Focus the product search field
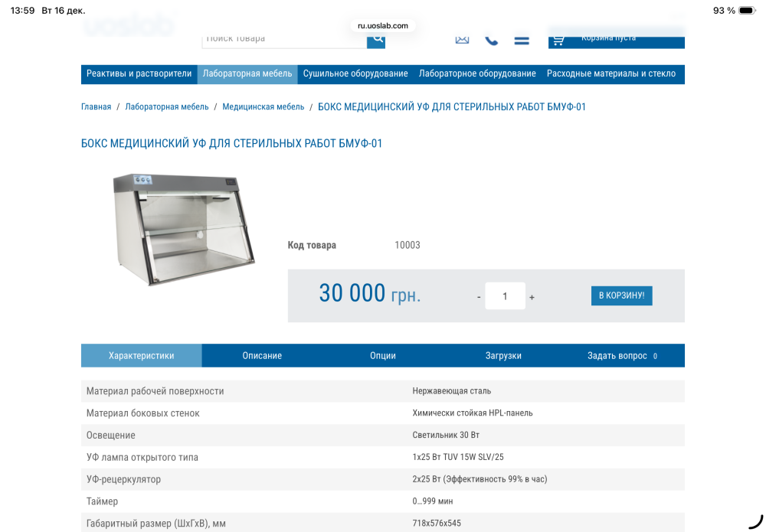The width and height of the screenshot is (766, 532). 284,40
